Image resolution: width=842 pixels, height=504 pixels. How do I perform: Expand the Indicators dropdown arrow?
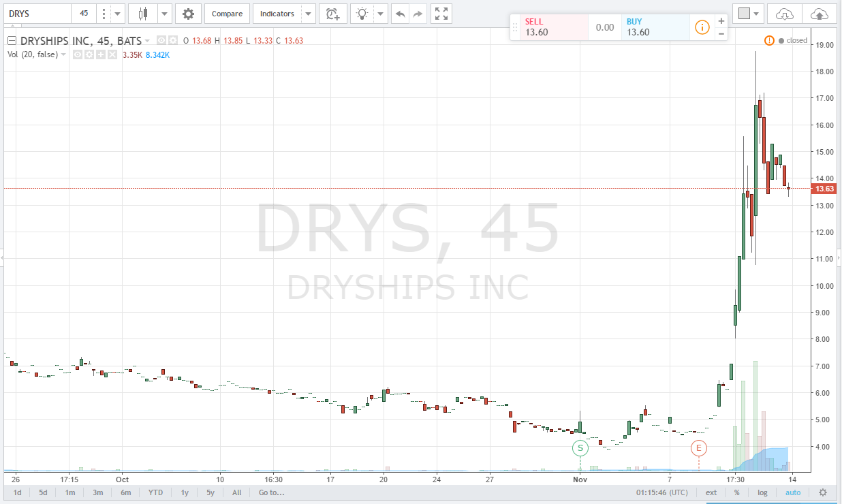pyautogui.click(x=309, y=14)
